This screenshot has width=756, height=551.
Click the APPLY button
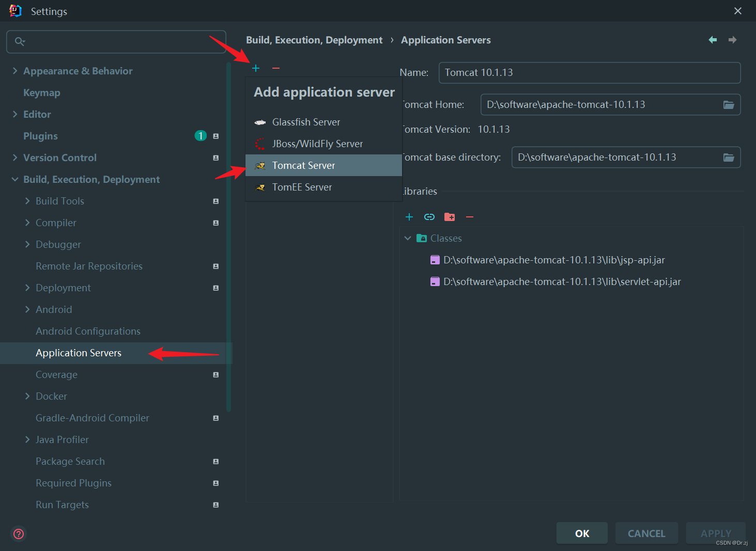(716, 533)
